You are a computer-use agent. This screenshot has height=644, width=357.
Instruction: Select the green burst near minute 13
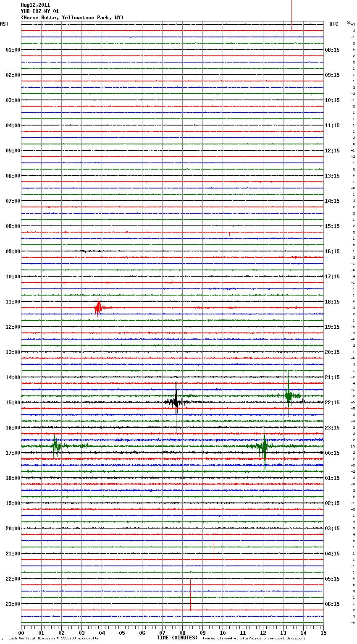pos(289,395)
